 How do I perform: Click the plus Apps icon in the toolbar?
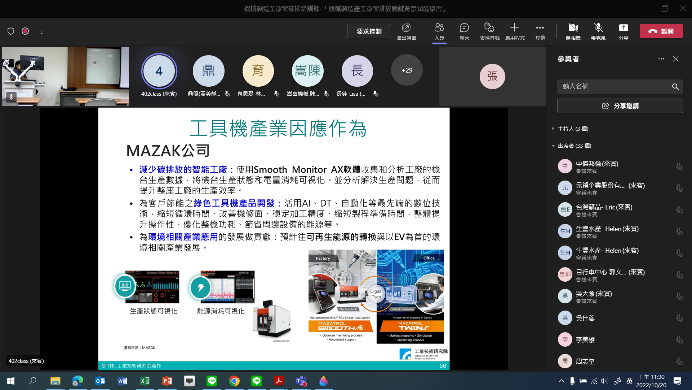pyautogui.click(x=515, y=31)
